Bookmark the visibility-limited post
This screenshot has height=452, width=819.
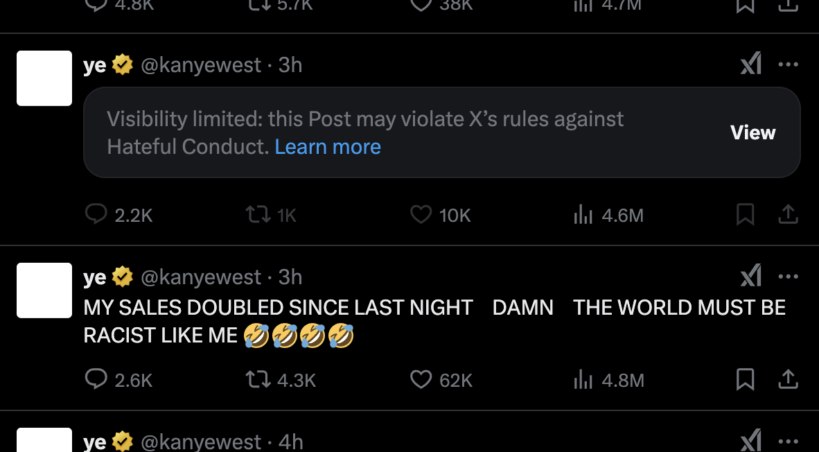point(745,215)
